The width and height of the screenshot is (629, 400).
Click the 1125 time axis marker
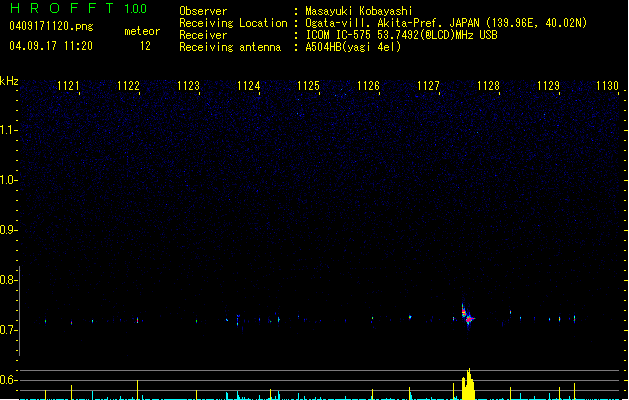308,86
